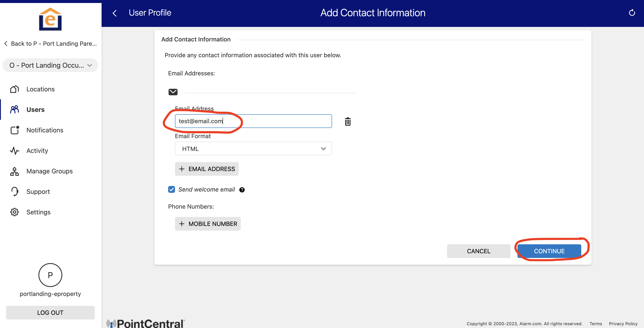Image resolution: width=644 pixels, height=328 pixels.
Task: Uncheck Send welcome email checkbox
Action: click(x=172, y=189)
